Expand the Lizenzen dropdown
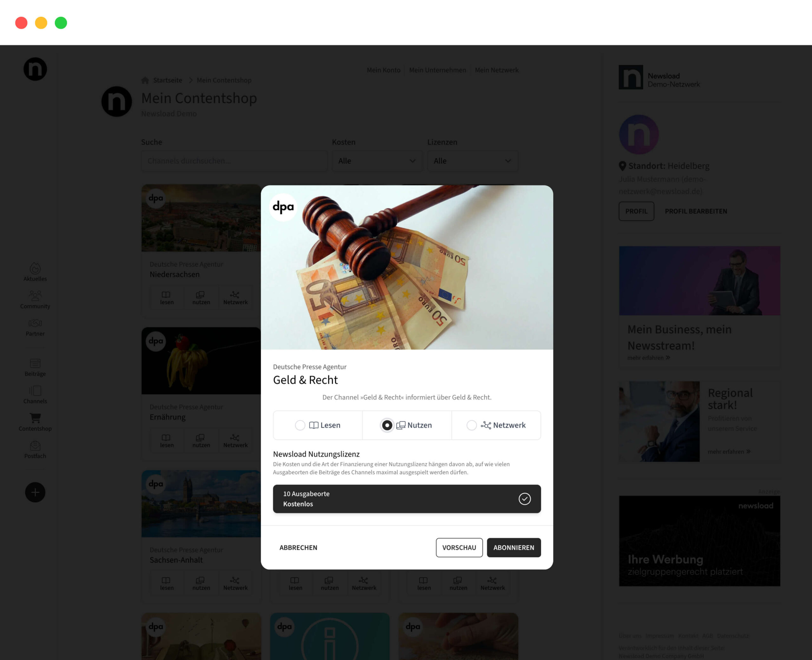The width and height of the screenshot is (812, 660). tap(472, 161)
